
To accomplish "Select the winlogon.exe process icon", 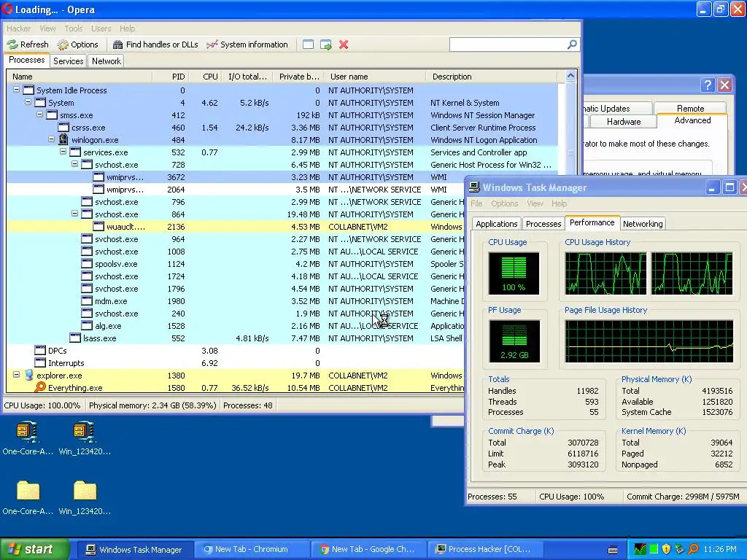I will [63, 139].
